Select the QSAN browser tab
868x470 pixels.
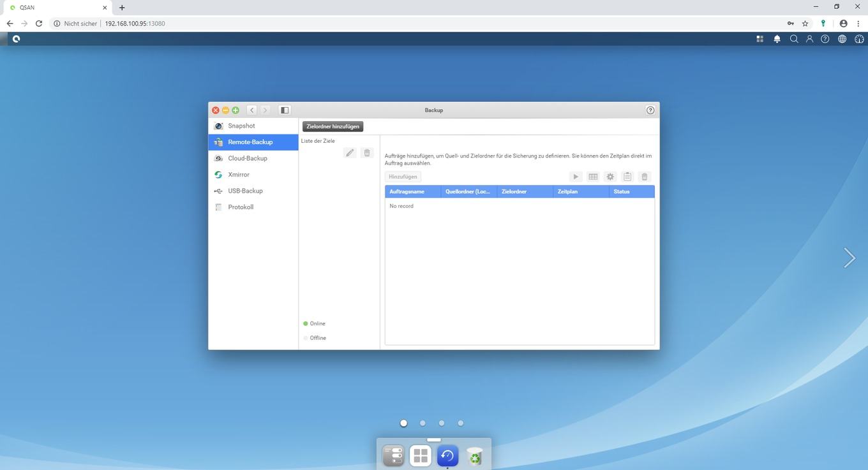(59, 8)
